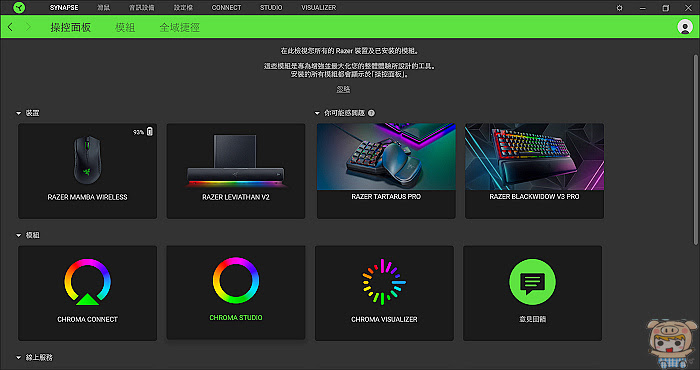
Task: Go forward with the right arrow
Action: 28,27
